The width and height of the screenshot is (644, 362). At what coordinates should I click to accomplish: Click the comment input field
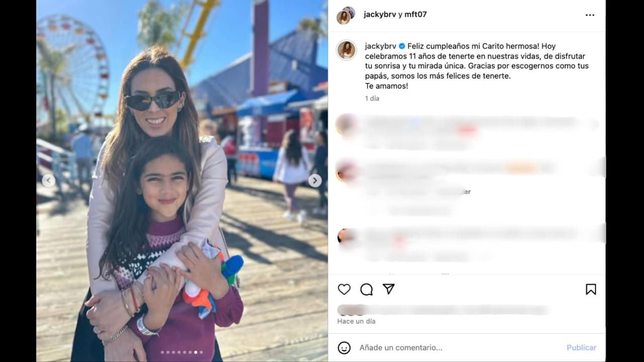[458, 347]
